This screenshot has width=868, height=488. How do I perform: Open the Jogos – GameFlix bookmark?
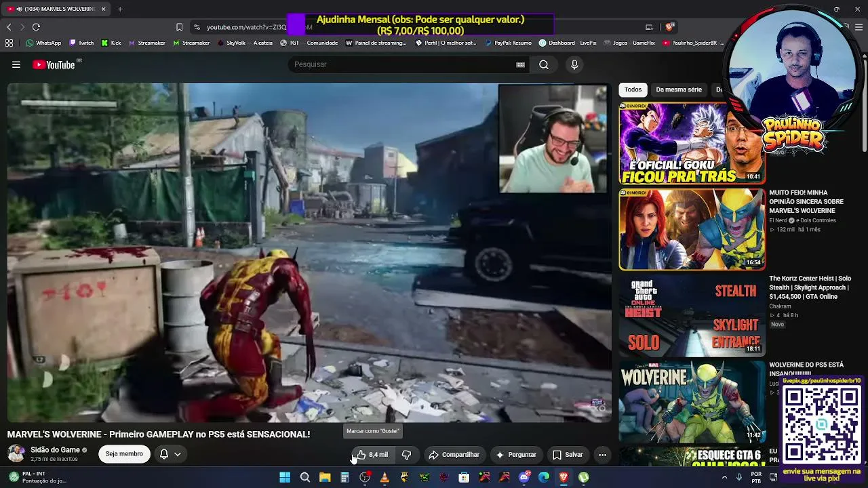click(629, 43)
